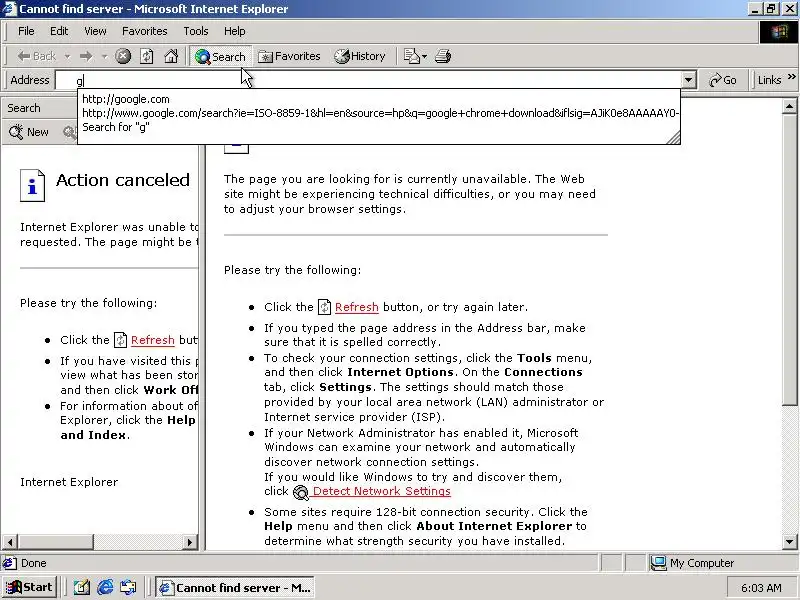This screenshot has width=800, height=600.
Task: Reload the page with toolbar Refresh icon
Action: (146, 56)
